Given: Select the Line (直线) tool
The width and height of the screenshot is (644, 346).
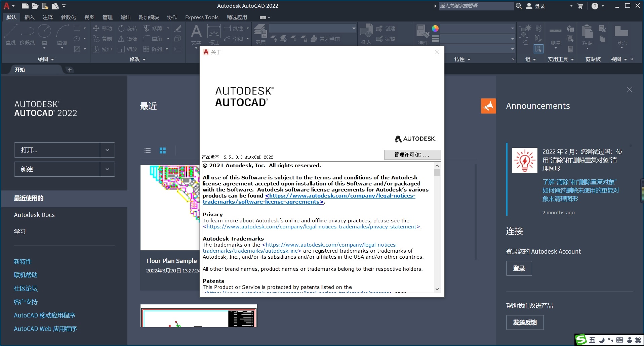Looking at the screenshot, I should point(11,35).
